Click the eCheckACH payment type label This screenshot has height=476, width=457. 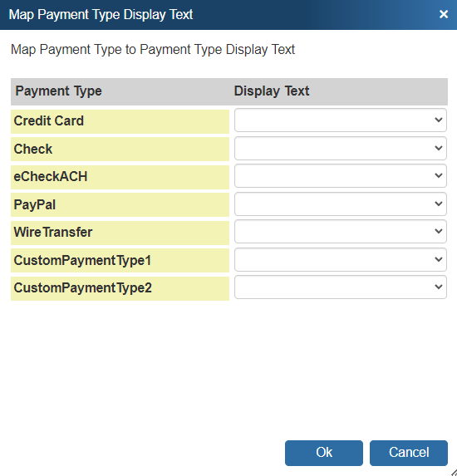[x=51, y=176]
